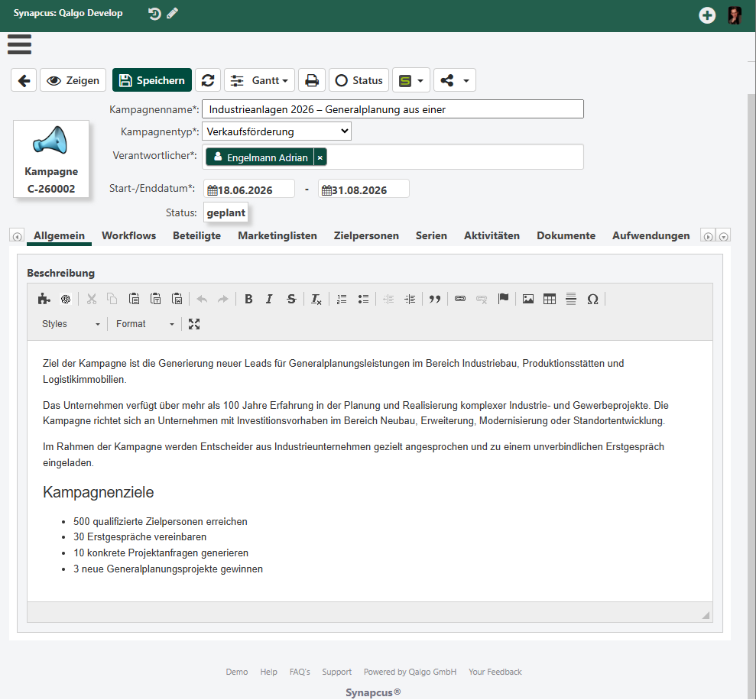This screenshot has height=700, width=756.
Task: Open the Styles dropdown in editor
Action: coord(70,324)
